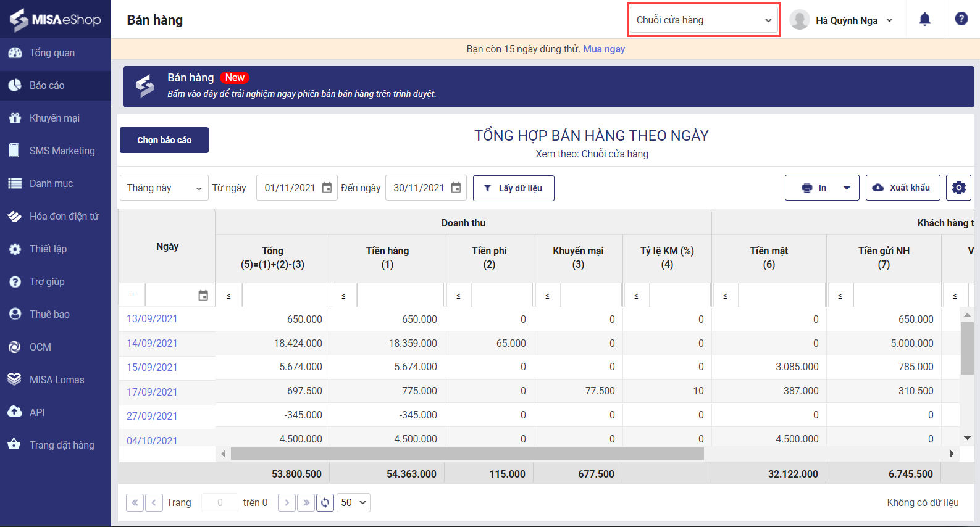Open Khuyến mại in the sidebar

click(54, 118)
